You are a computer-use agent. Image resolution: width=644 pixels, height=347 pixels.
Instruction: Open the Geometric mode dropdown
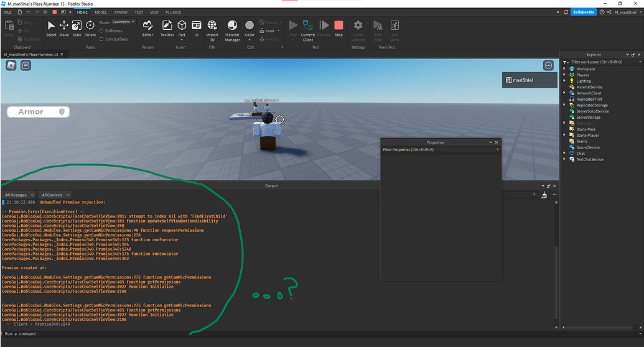click(123, 22)
